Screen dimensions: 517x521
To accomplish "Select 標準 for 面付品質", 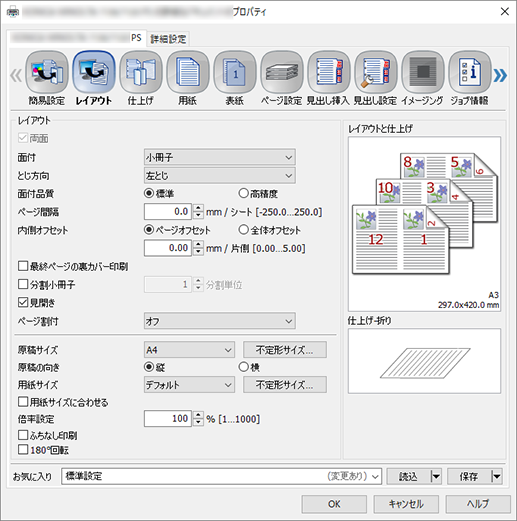I will (x=159, y=193).
